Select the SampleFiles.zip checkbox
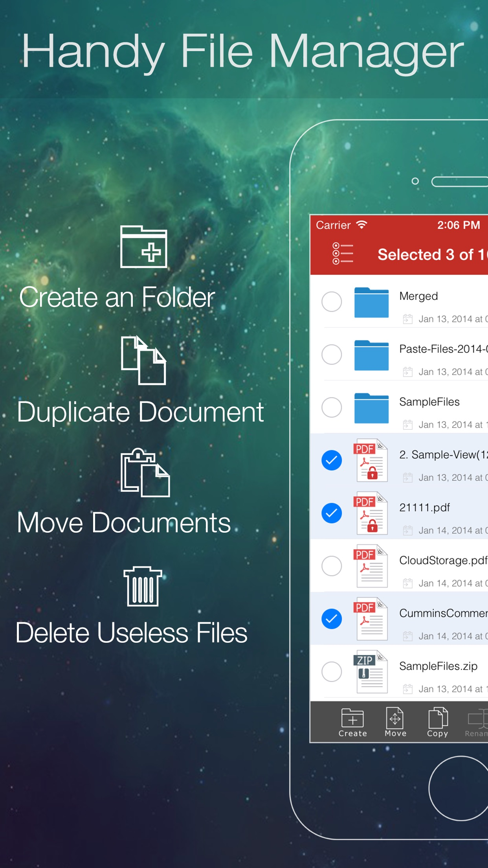 point(332,671)
